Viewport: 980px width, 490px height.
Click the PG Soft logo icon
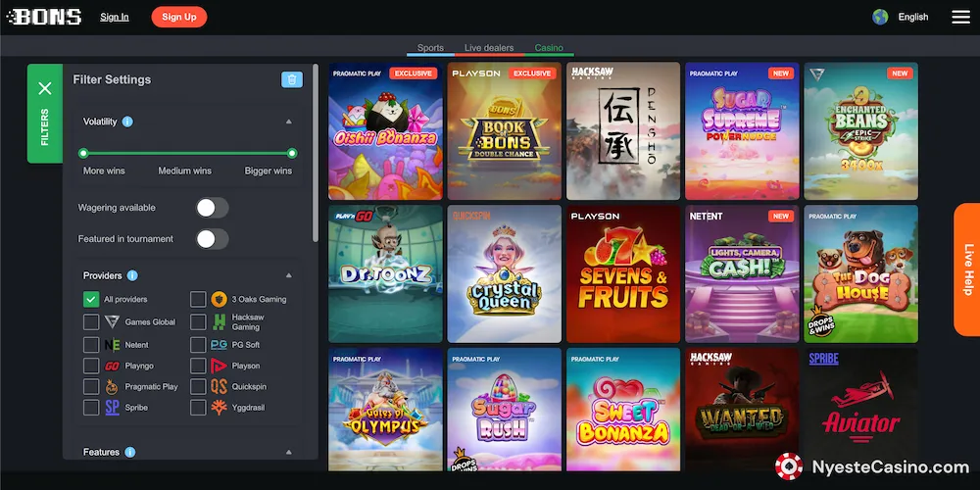coord(219,344)
